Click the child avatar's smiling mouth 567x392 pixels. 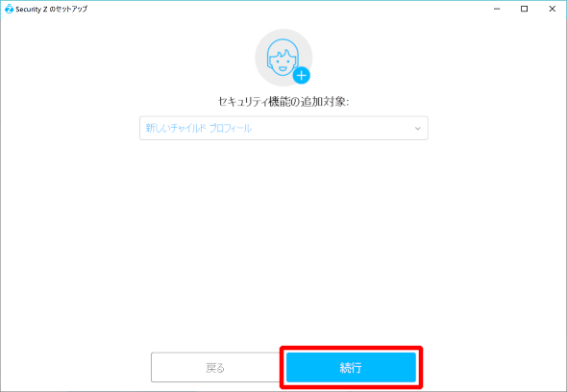point(283,68)
